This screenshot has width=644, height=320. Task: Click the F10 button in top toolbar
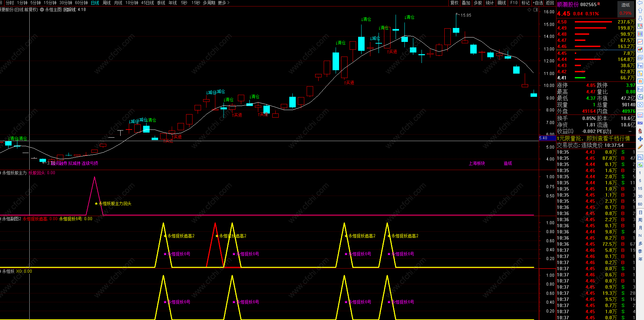click(514, 3)
